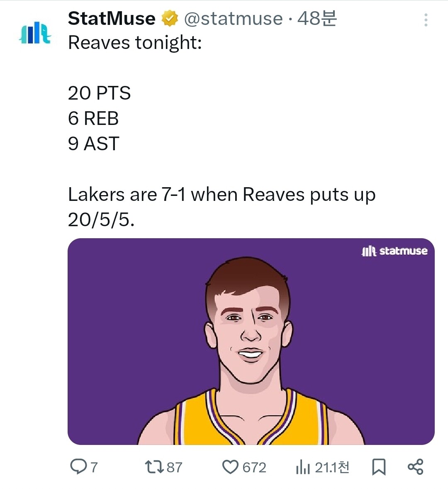Image resolution: width=448 pixels, height=491 pixels.
Task: Open the 48분 timestamp link
Action: coord(317,19)
